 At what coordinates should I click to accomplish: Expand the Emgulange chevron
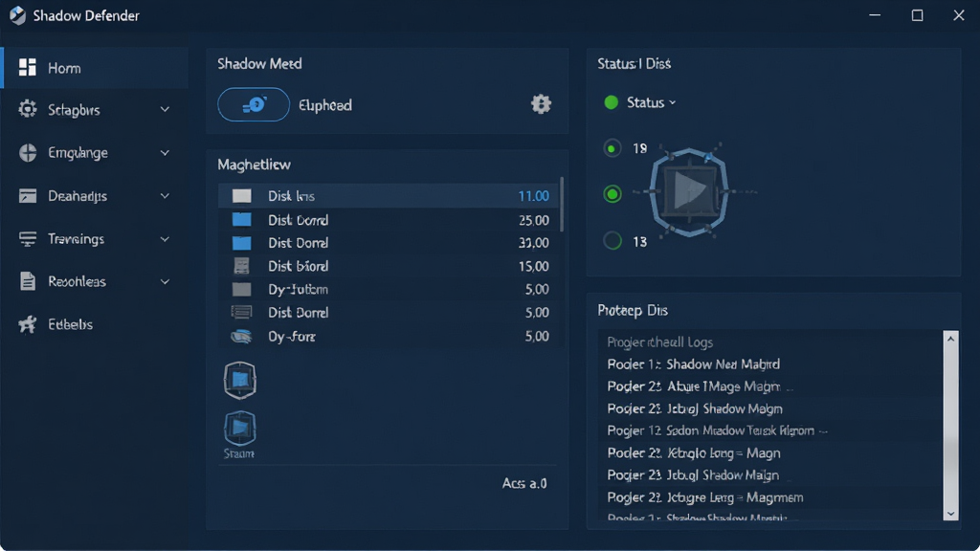[x=165, y=152]
